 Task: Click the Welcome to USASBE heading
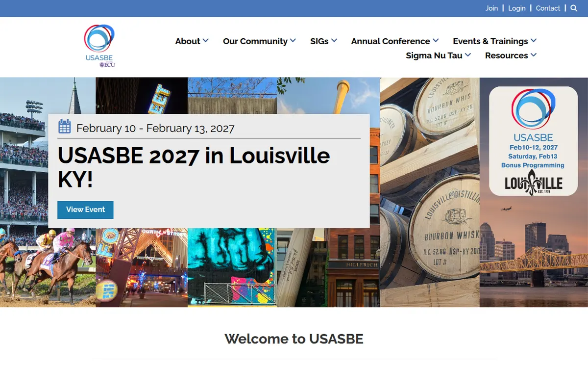[294, 339]
